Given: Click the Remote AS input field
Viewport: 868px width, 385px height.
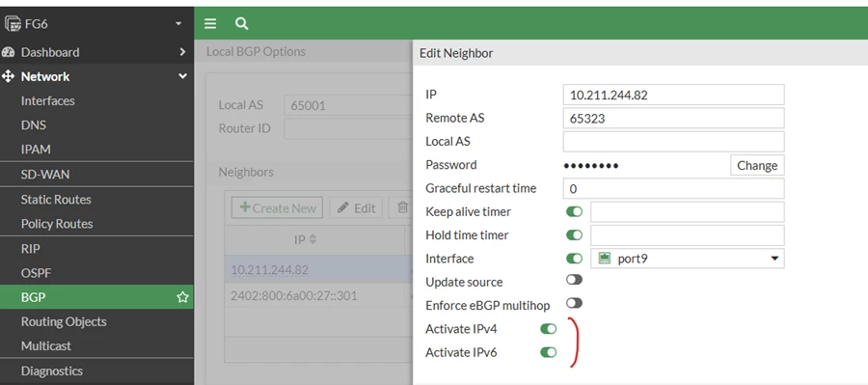Looking at the screenshot, I should click(x=673, y=118).
